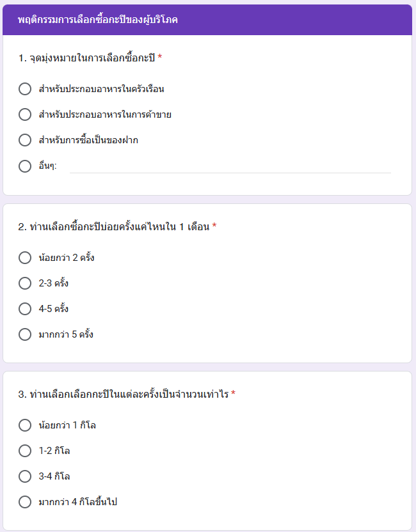Select radio button สำหรับการซื้อเป็นของฝาก

click(x=25, y=140)
